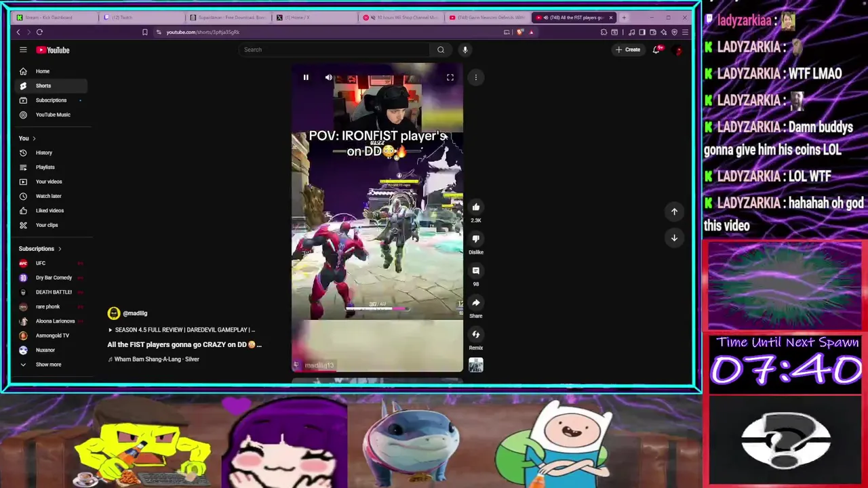Open the account avatar menu
The height and width of the screenshot is (488, 868).
[x=677, y=50]
